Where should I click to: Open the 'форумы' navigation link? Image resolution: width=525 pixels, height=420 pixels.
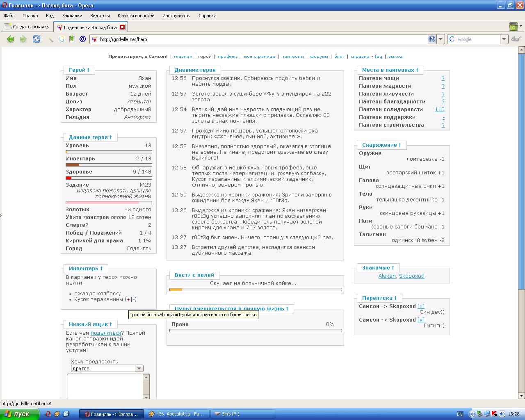[319, 57]
